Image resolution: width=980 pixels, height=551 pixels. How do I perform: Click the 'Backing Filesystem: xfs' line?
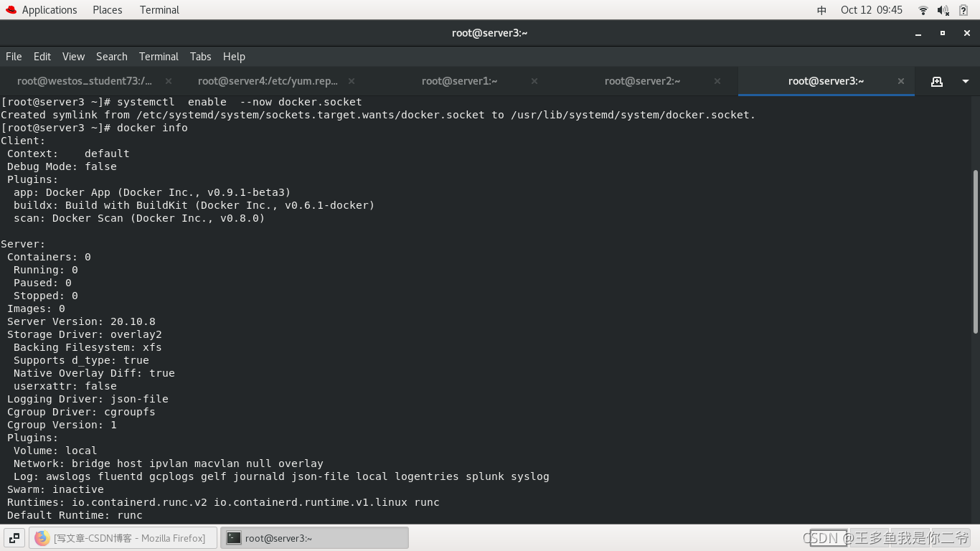point(88,347)
